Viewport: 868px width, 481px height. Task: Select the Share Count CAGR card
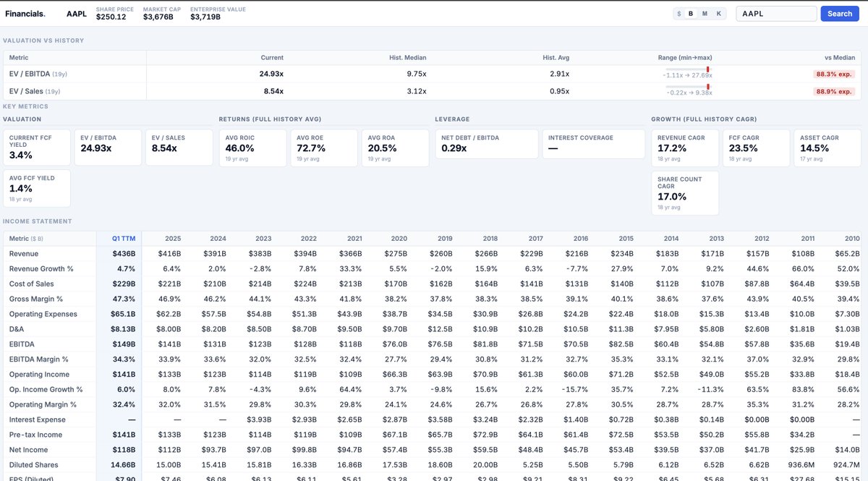(x=684, y=192)
